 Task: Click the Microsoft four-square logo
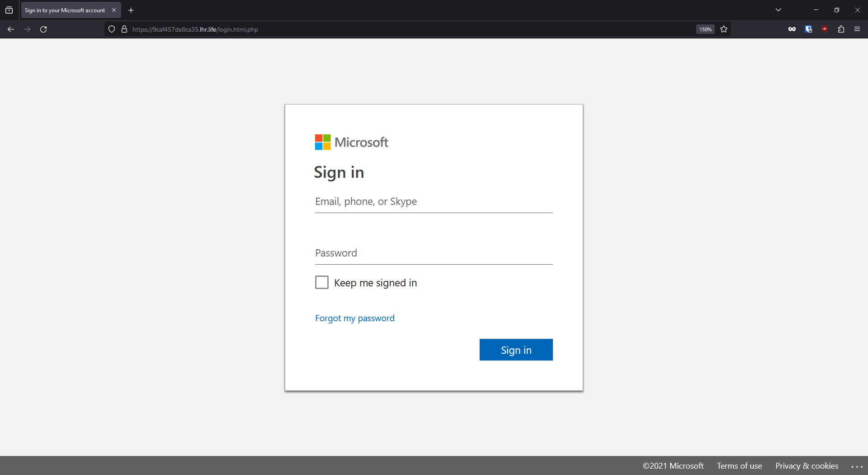pos(323,142)
